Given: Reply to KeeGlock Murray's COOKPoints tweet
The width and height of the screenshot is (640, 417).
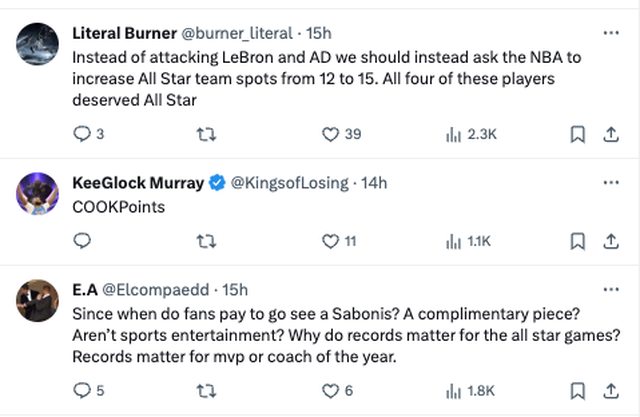Looking at the screenshot, I should [82, 240].
